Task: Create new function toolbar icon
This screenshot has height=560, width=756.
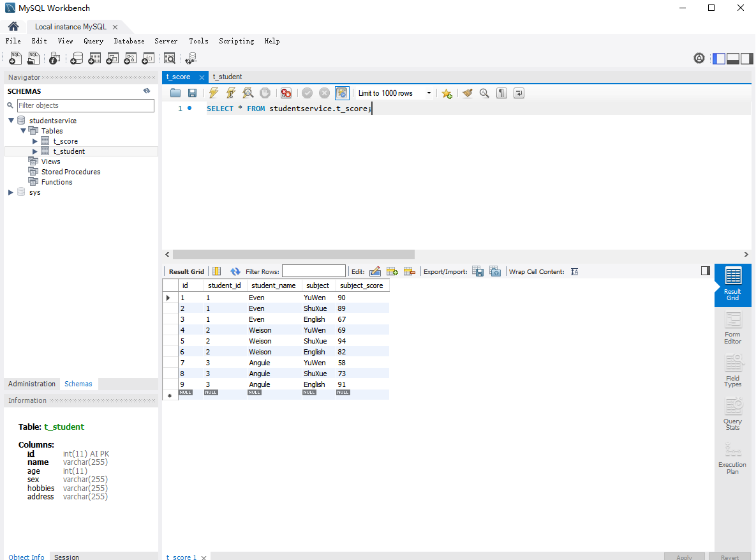Action: [148, 58]
